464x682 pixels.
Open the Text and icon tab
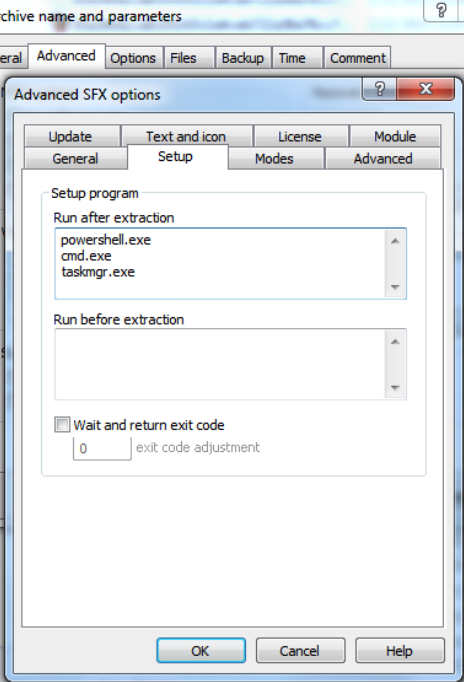[187, 137]
